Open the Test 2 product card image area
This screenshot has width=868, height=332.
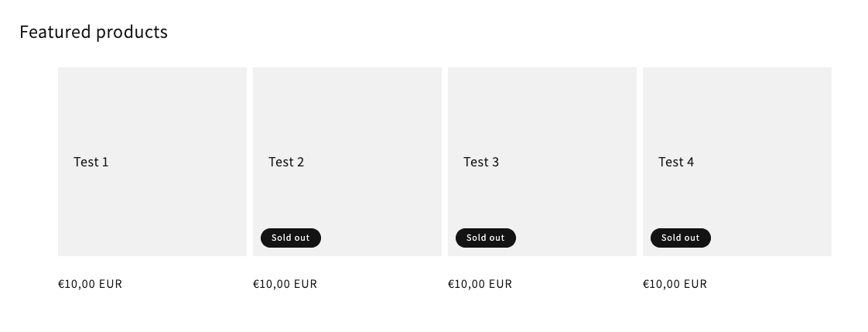[347, 108]
